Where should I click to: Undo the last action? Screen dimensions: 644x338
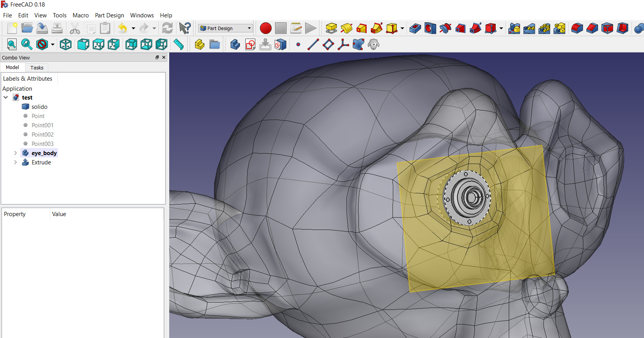click(x=123, y=28)
